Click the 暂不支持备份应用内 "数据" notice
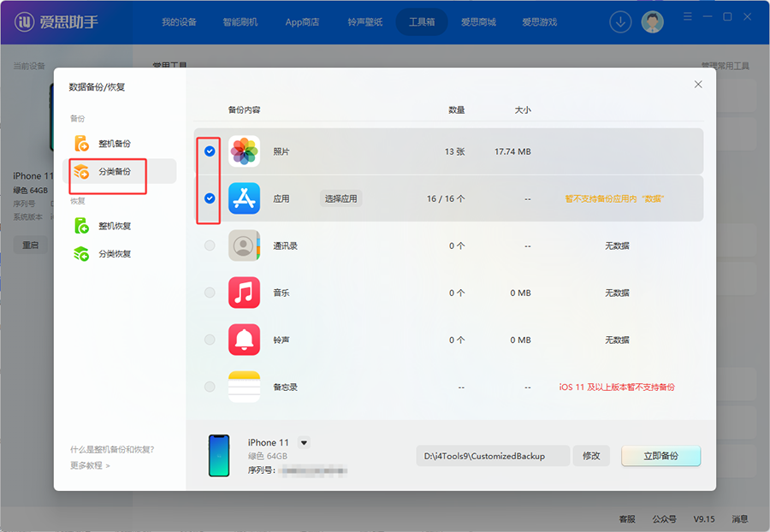Viewport: 770px width, 532px height. [614, 198]
